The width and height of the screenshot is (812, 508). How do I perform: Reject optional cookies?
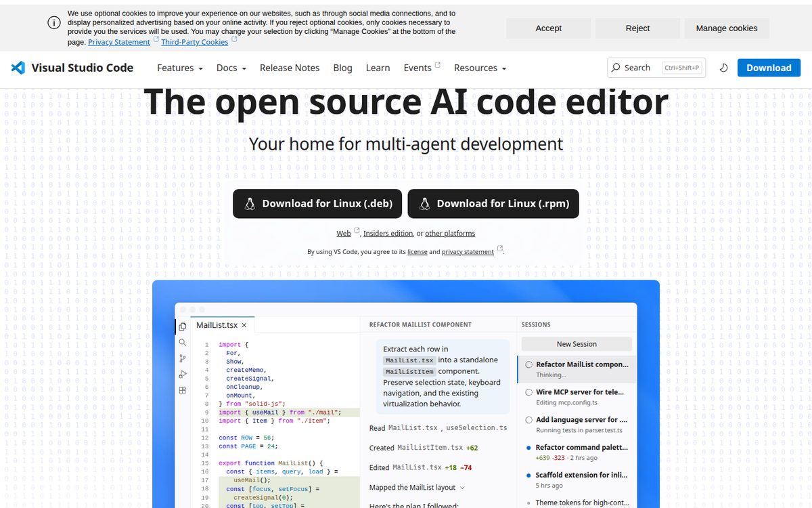637,28
